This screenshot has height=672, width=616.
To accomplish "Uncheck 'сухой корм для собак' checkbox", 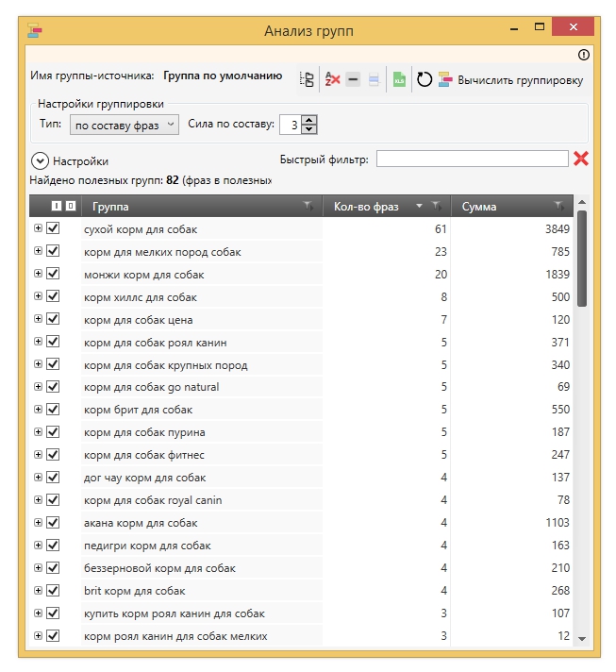I will [x=53, y=228].
